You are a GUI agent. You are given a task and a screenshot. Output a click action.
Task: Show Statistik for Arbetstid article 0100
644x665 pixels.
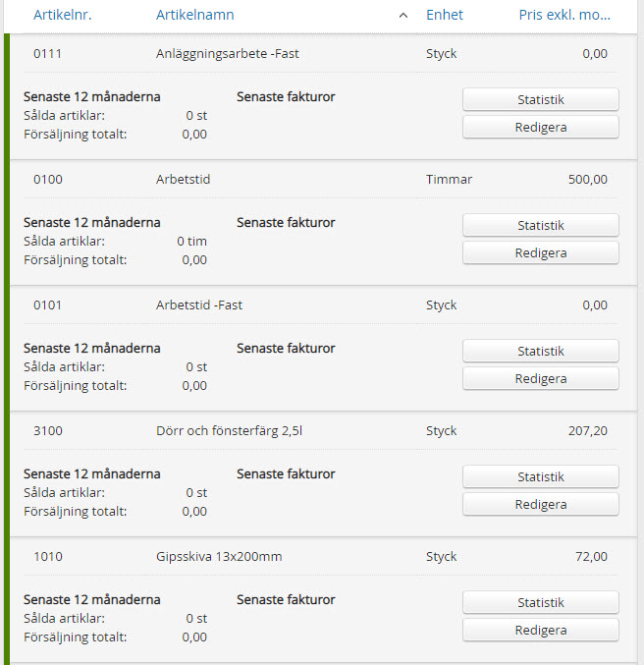(x=540, y=225)
